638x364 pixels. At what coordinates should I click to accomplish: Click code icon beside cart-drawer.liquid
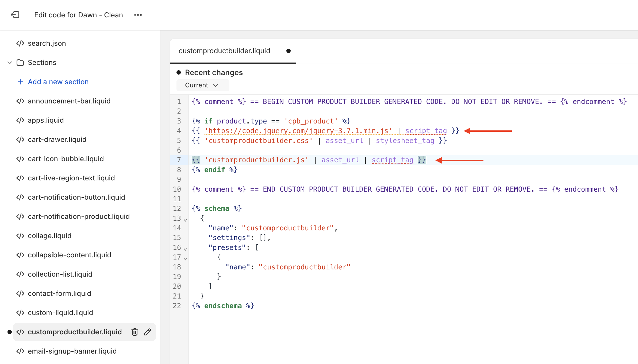click(20, 140)
